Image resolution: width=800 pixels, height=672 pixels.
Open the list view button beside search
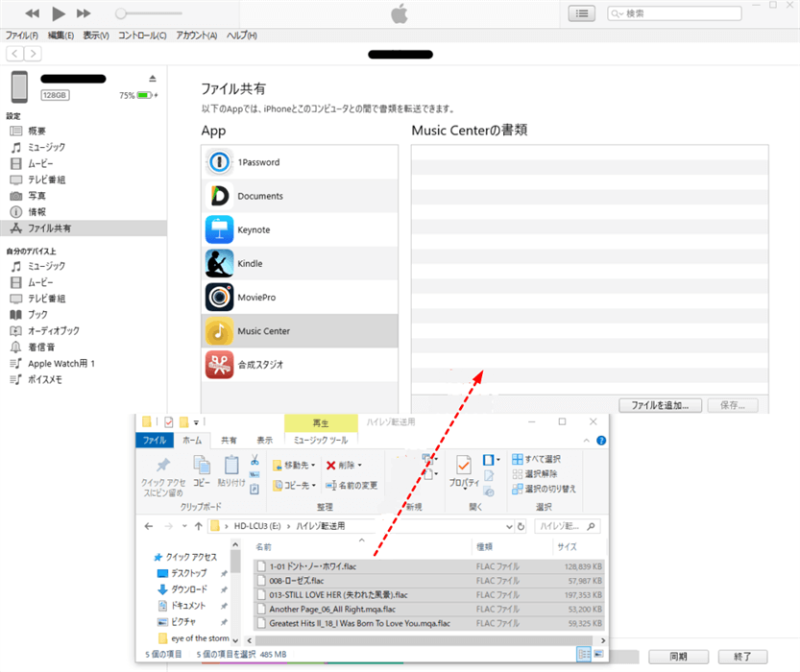pyautogui.click(x=581, y=13)
